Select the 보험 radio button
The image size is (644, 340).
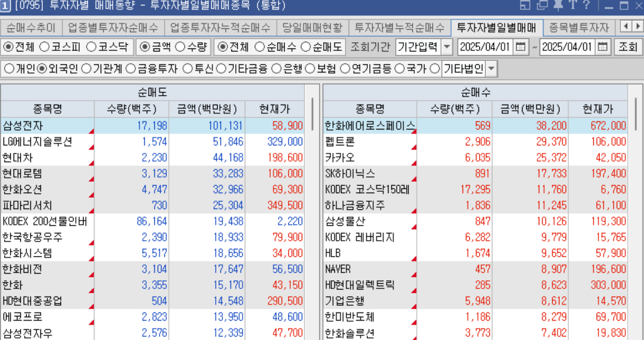click(x=310, y=68)
